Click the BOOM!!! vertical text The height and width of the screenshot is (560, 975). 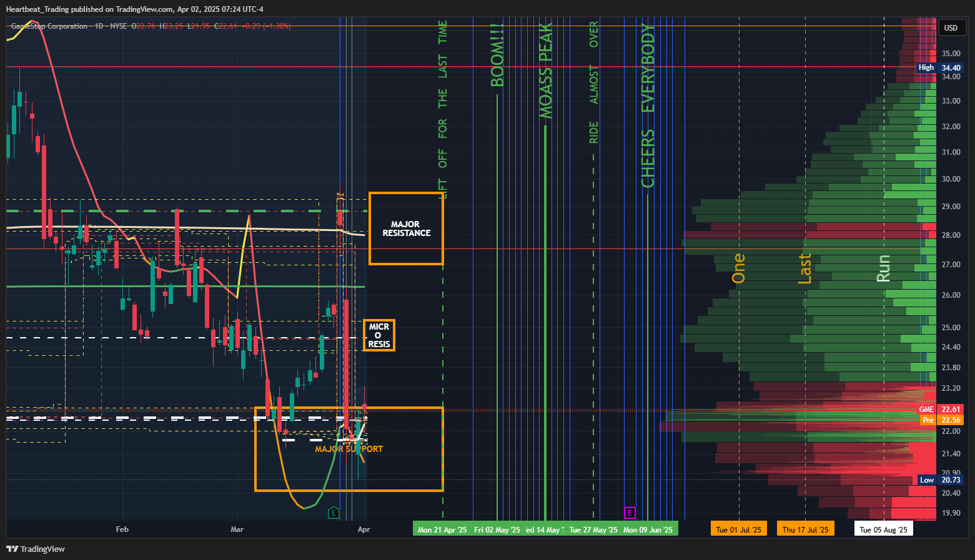[x=497, y=56]
